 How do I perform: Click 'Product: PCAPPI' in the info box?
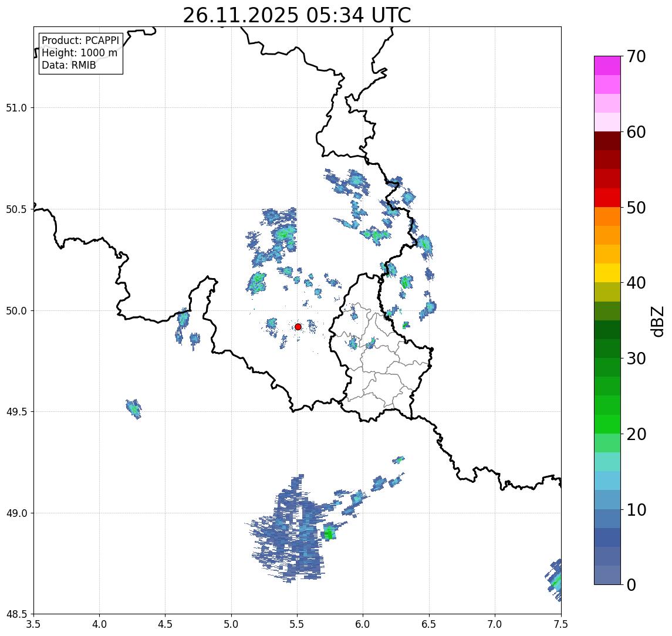(x=80, y=40)
